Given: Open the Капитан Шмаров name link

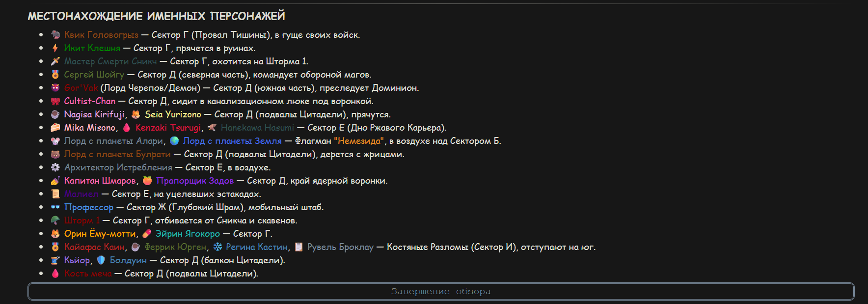Looking at the screenshot, I should pos(100,181).
